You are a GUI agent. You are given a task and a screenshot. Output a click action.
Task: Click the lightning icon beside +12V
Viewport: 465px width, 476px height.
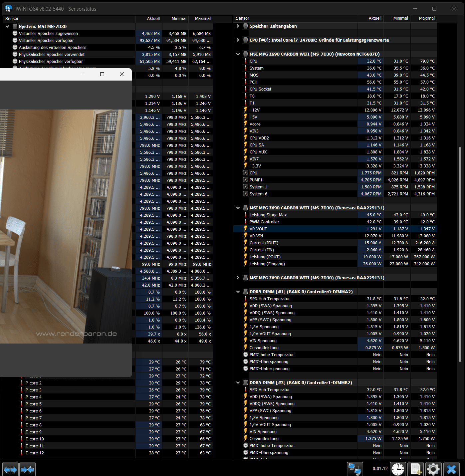246,110
